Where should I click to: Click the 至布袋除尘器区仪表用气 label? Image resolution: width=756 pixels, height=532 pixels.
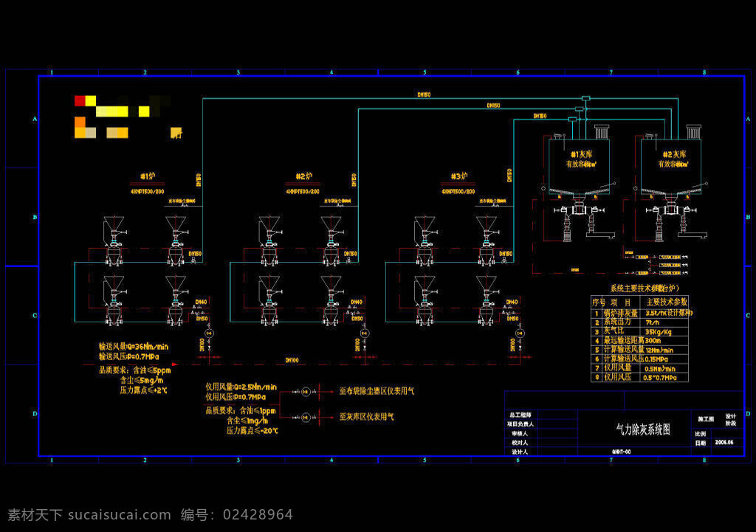point(377,391)
